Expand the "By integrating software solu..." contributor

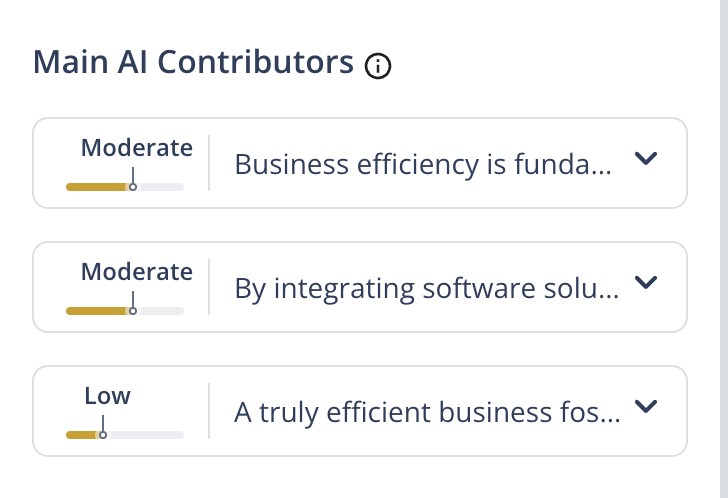647,283
